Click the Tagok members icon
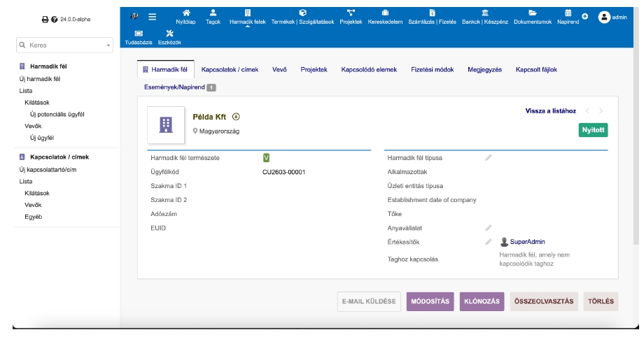Screen dimensions: 644x337 pos(213,13)
